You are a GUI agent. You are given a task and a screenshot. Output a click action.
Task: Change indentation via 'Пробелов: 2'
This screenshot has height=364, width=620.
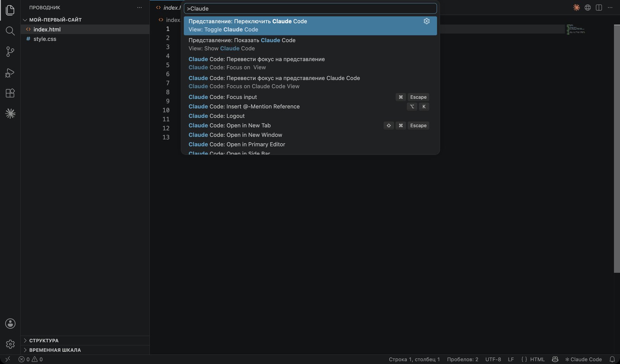point(463,359)
